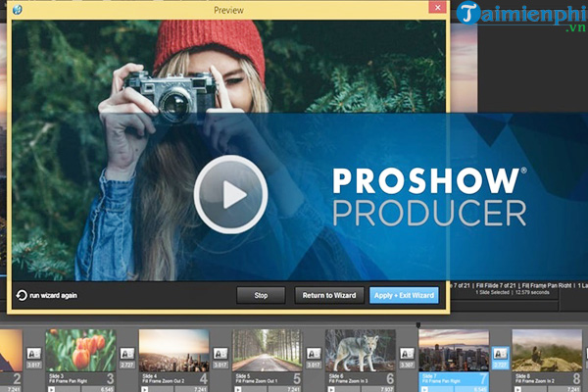This screenshot has height=392, width=588.
Task: Click the small play icon under Slide 8
Action: (517, 389)
